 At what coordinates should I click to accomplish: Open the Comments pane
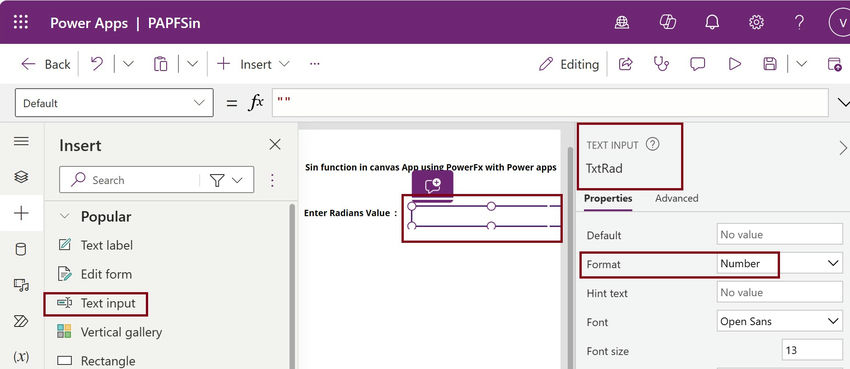pyautogui.click(x=697, y=64)
